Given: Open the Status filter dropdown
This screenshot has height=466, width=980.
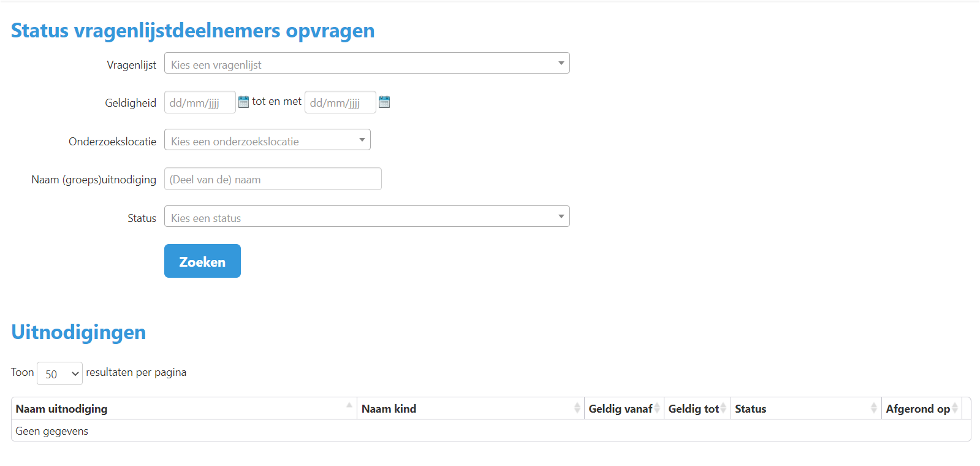Looking at the screenshot, I should click(367, 216).
